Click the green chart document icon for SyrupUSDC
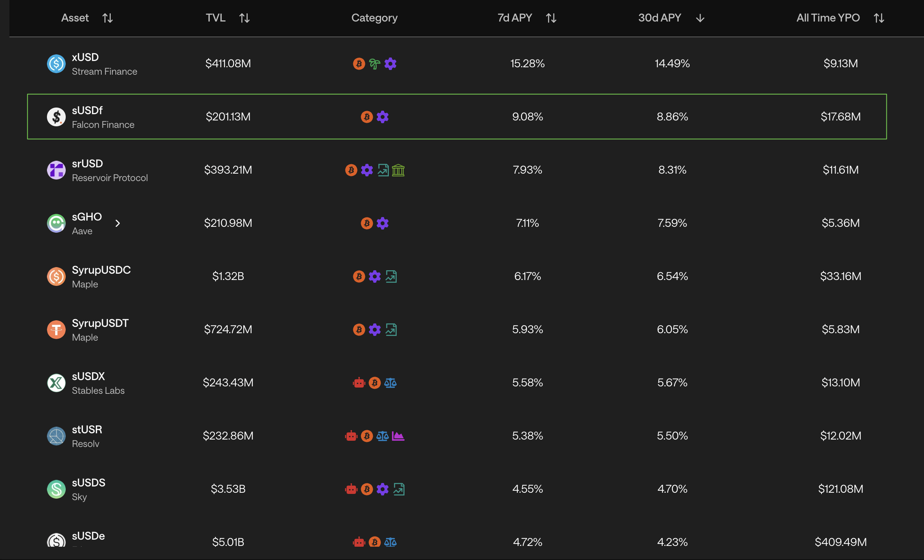The width and height of the screenshot is (924, 560). 391,276
